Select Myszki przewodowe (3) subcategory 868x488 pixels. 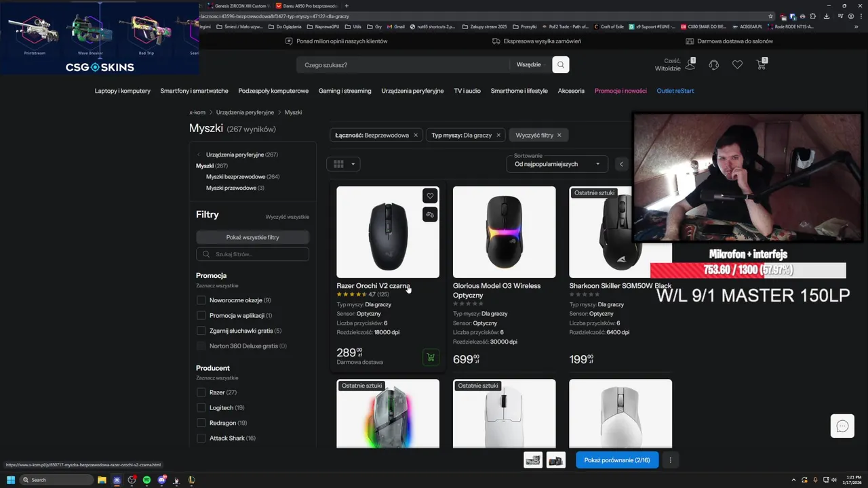235,188
